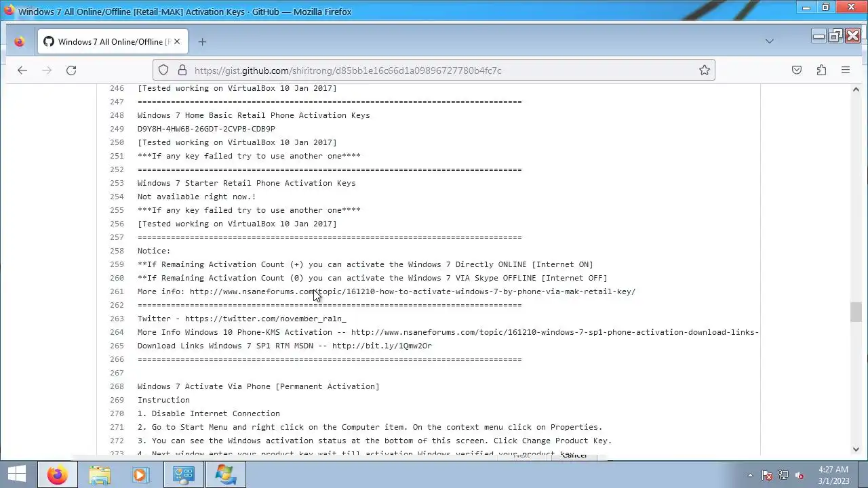
Task: Go back to the previous page
Action: click(x=22, y=70)
